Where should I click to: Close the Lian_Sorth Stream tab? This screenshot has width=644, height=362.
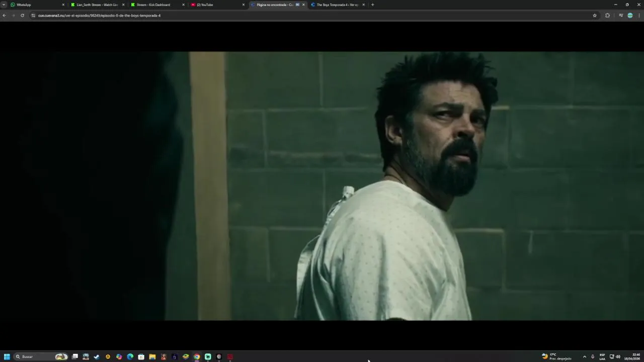(x=123, y=5)
